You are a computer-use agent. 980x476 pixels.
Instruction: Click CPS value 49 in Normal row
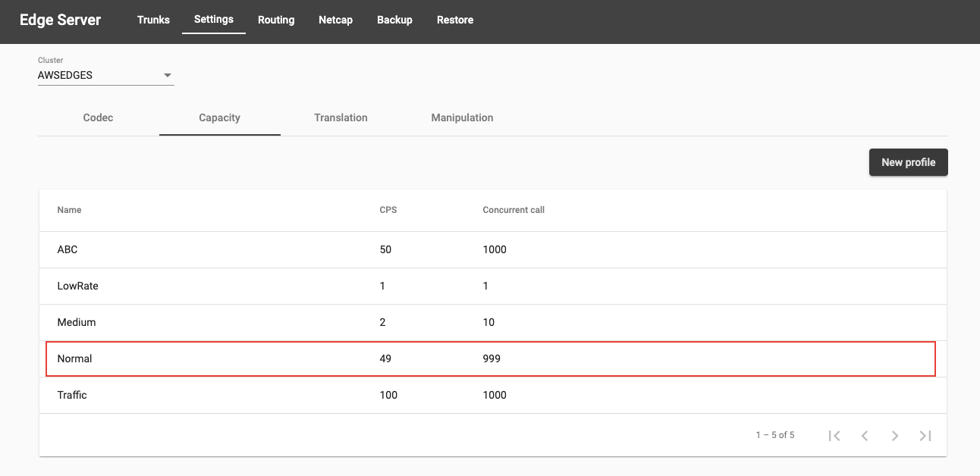[385, 359]
